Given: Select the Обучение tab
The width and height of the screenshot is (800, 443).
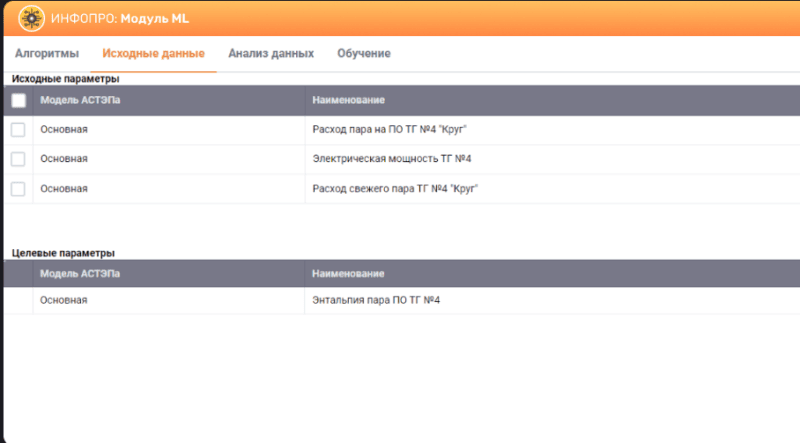Looking at the screenshot, I should coord(363,54).
